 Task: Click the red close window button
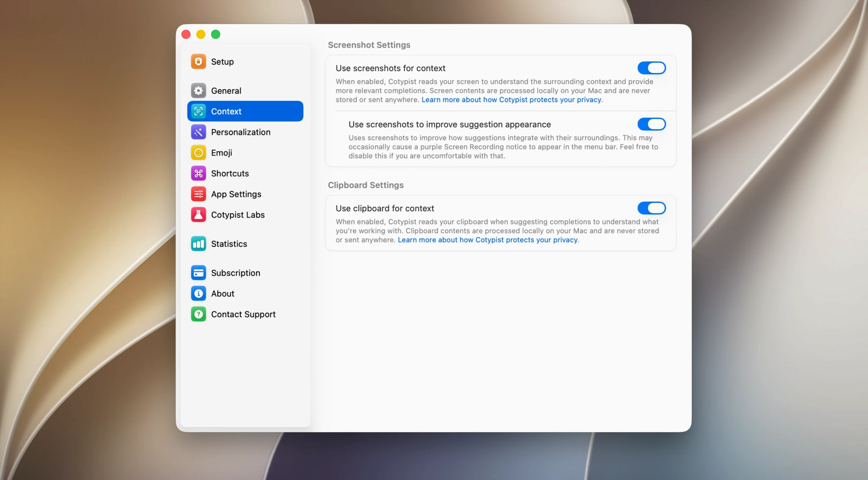point(186,34)
